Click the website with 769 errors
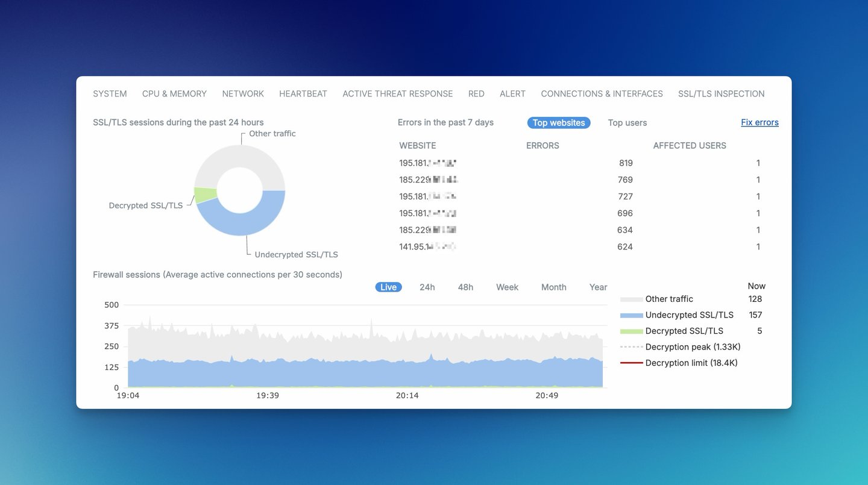This screenshot has height=485, width=868. [x=429, y=180]
